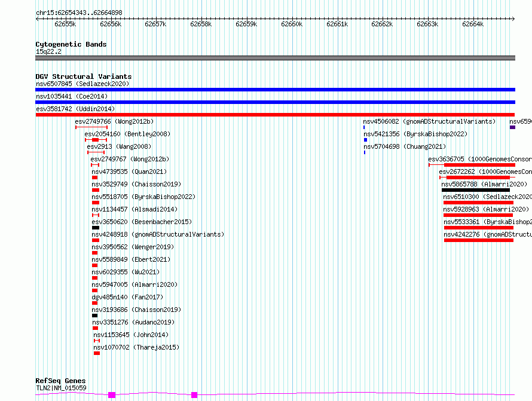Click red bar under nsv4242276
This screenshot has width=532, height=401.
(479, 240)
